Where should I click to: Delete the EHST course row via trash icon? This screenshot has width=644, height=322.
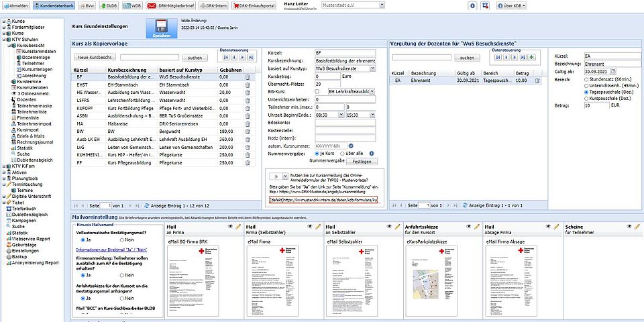coord(247,86)
